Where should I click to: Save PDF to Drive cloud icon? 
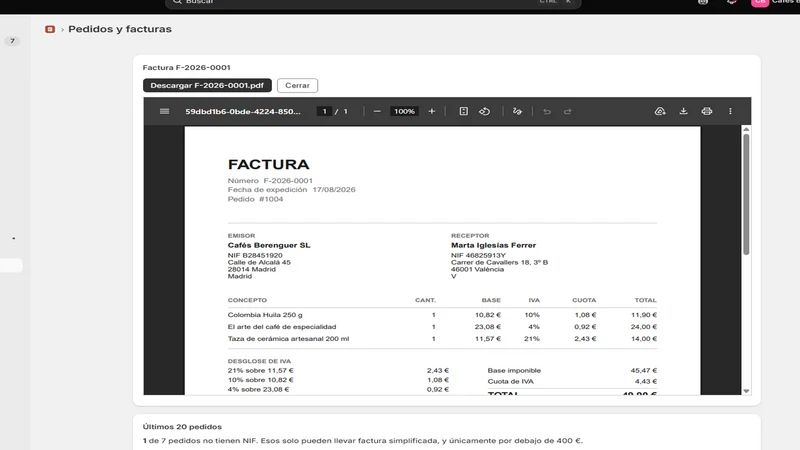click(x=660, y=111)
